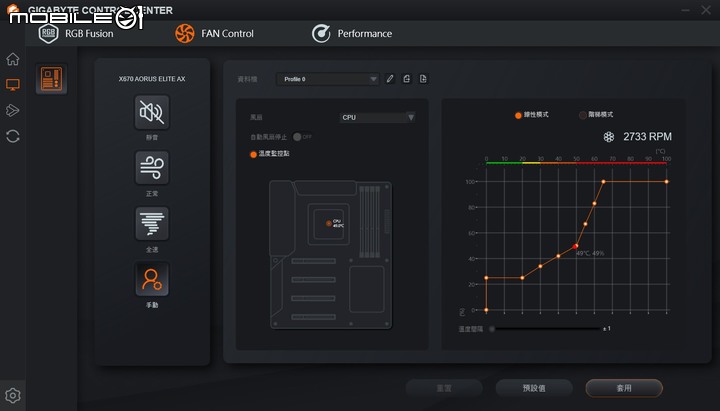Switch to the RGB Fusion tab

[76, 34]
